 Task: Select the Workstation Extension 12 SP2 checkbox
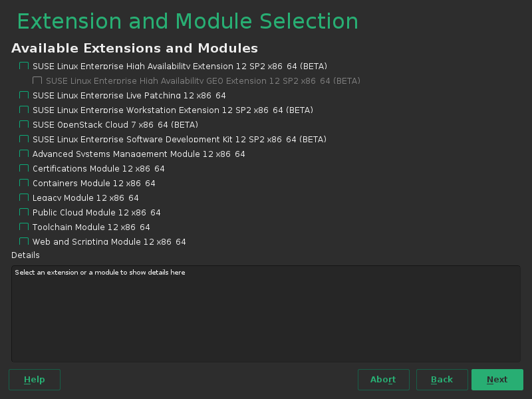point(24,110)
